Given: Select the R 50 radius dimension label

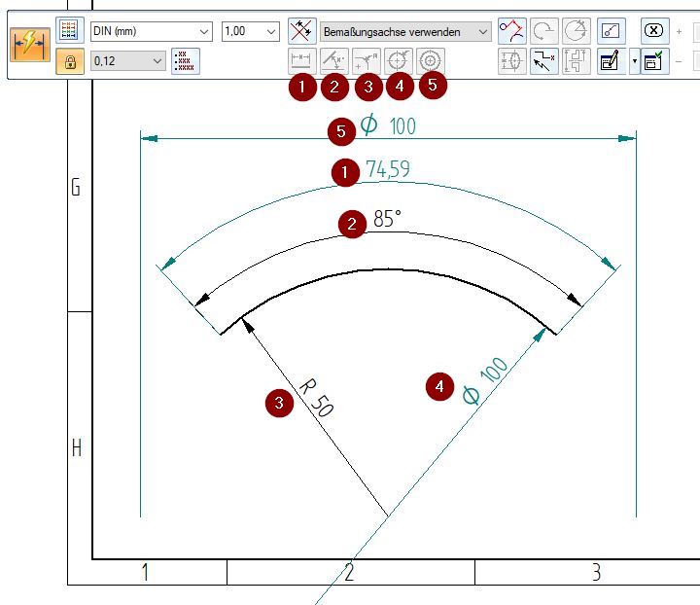Looking at the screenshot, I should point(315,396).
